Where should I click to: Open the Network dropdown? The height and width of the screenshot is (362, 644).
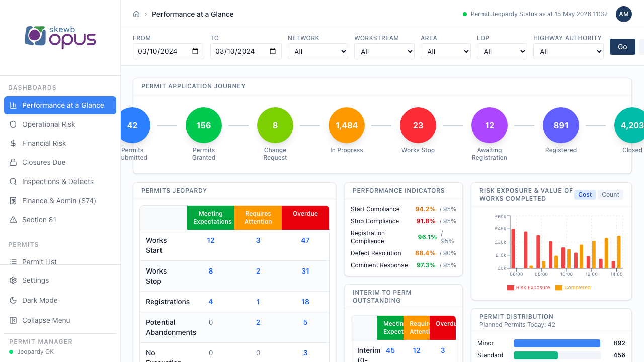click(x=318, y=51)
